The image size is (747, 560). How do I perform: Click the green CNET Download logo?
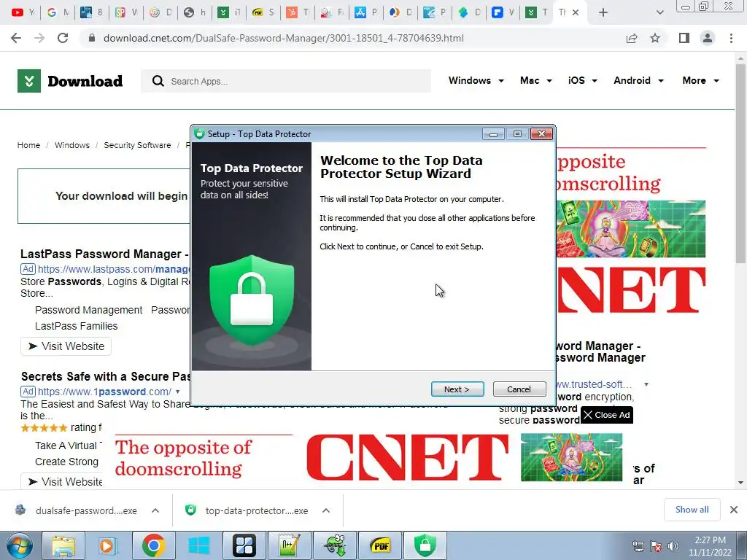[x=70, y=81]
